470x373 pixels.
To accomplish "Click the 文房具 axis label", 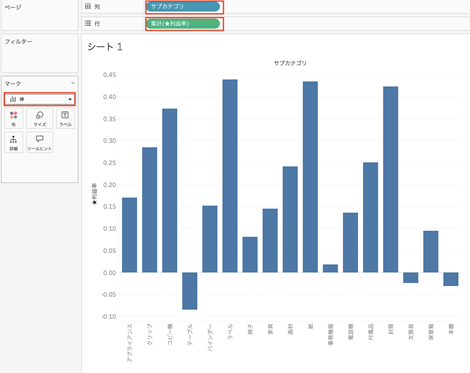I will pyautogui.click(x=411, y=332).
